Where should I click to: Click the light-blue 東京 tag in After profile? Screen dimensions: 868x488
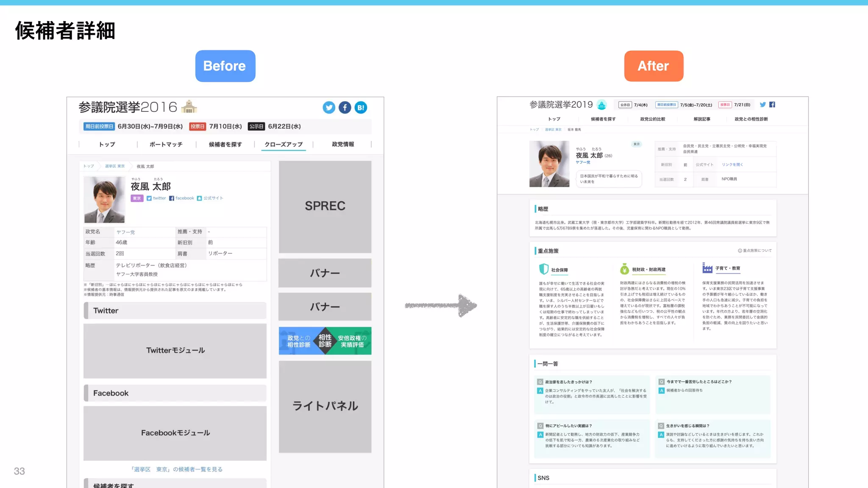click(637, 144)
